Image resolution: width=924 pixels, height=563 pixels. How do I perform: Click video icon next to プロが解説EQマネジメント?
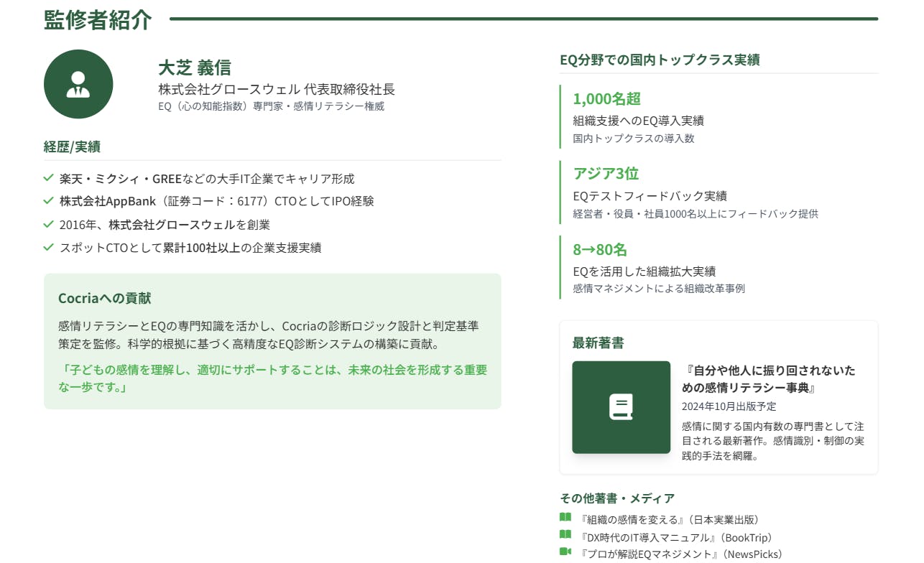pos(565,552)
